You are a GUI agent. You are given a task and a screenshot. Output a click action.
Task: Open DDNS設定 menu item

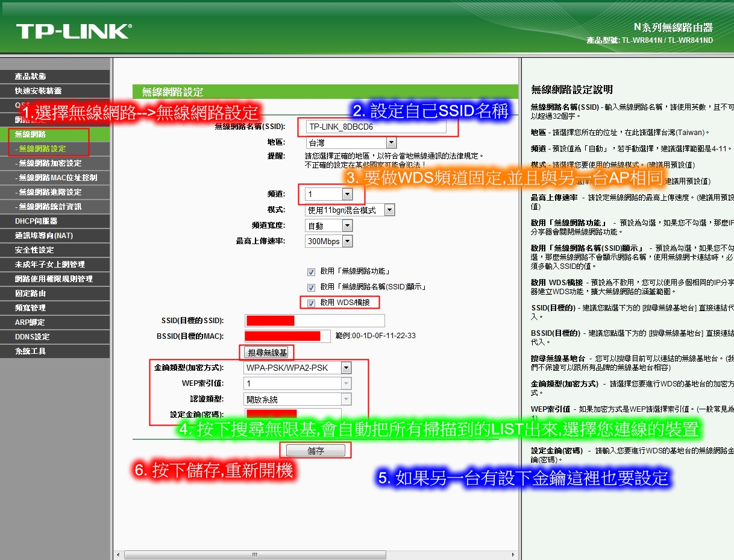click(x=55, y=337)
